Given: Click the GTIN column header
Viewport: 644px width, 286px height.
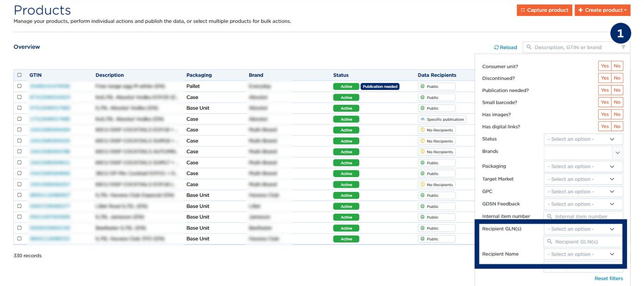Looking at the screenshot, I should [36, 75].
